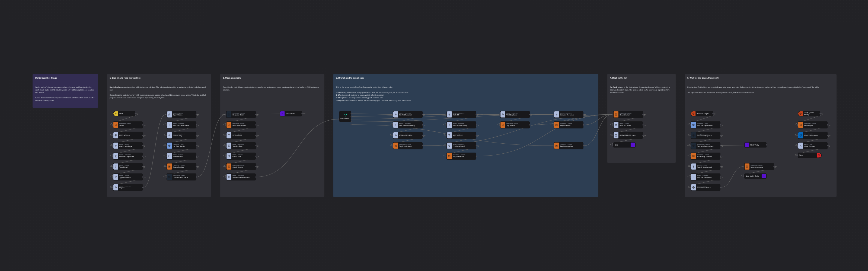Image resolution: width=868 pixels, height=271 pixels.
Task: Click the Queue Denials function icon
Action: tap(170, 167)
